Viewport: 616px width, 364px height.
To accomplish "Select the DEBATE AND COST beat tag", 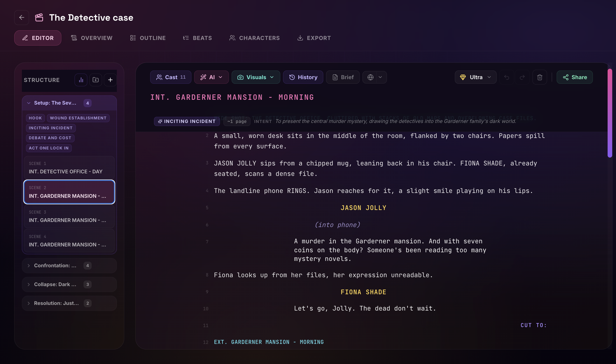I will [50, 138].
